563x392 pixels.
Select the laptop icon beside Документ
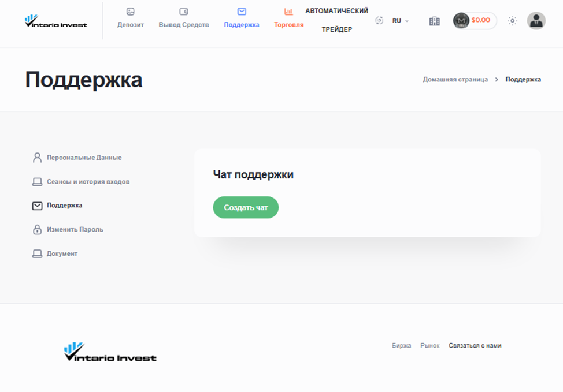(37, 253)
